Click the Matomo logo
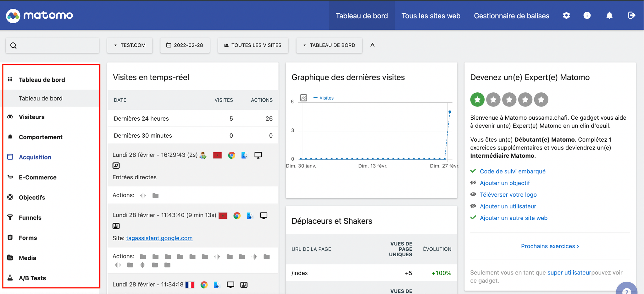The width and height of the screenshot is (644, 294). click(x=40, y=15)
